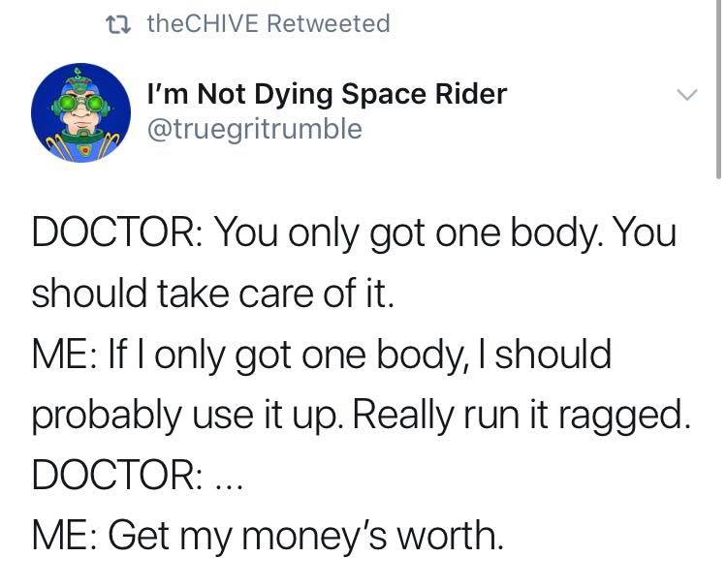Click the green goggles on the avatar
This screenshot has height=588, width=727.
[x=81, y=104]
